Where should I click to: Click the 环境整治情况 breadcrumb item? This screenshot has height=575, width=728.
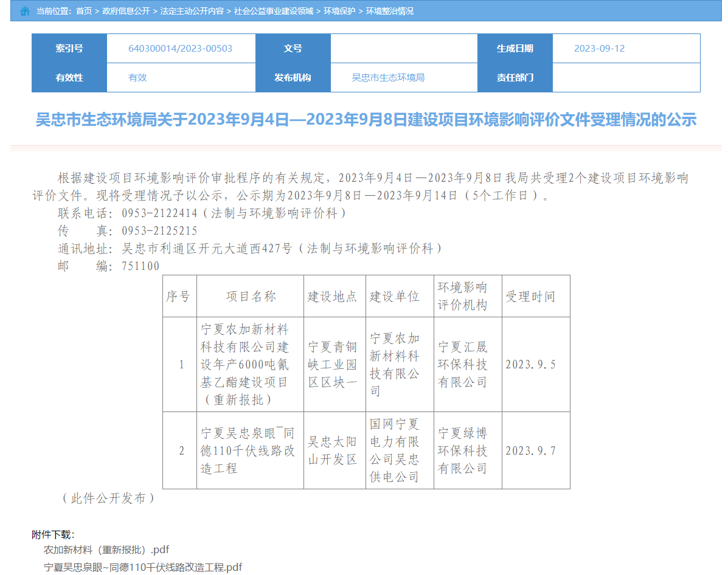(389, 11)
